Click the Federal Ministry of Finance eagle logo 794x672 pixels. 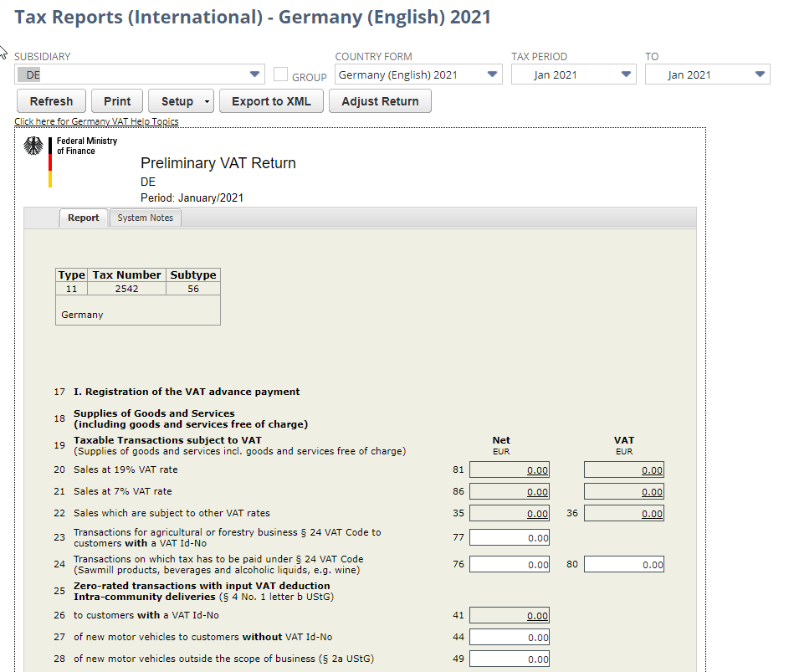pyautogui.click(x=34, y=146)
